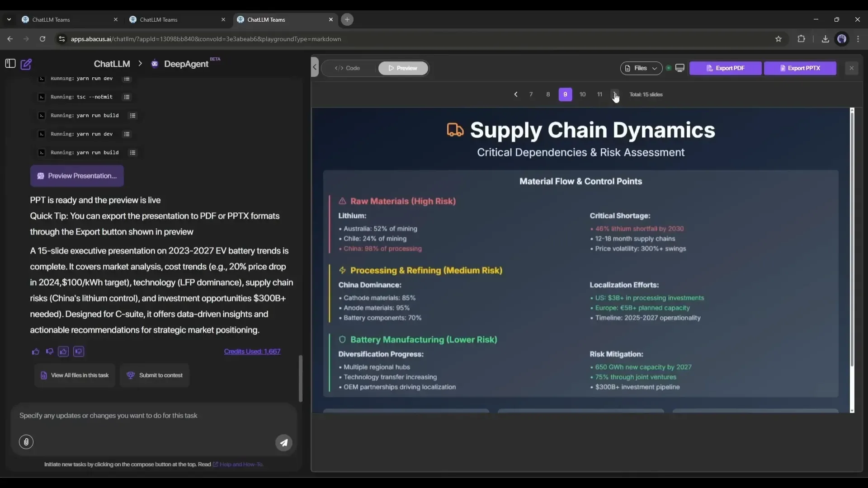Switch to Code view
The image size is (868, 488).
(348, 68)
